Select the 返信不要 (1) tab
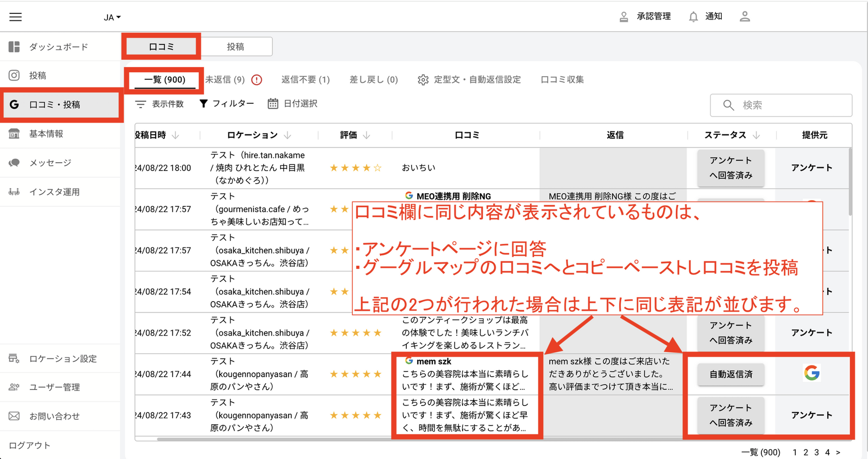868x459 pixels. tap(305, 80)
